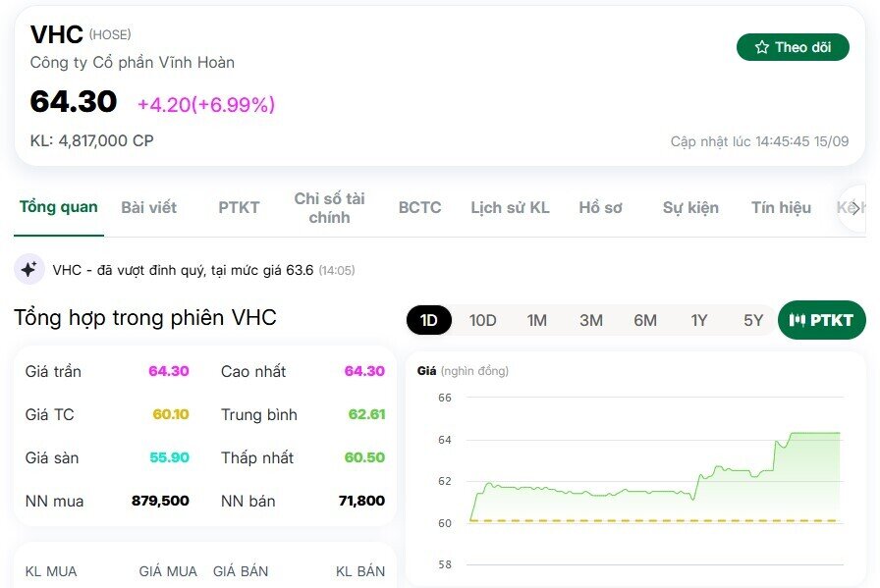Select the 10D chart timeframe
This screenshot has height=588, width=880.
coord(482,320)
